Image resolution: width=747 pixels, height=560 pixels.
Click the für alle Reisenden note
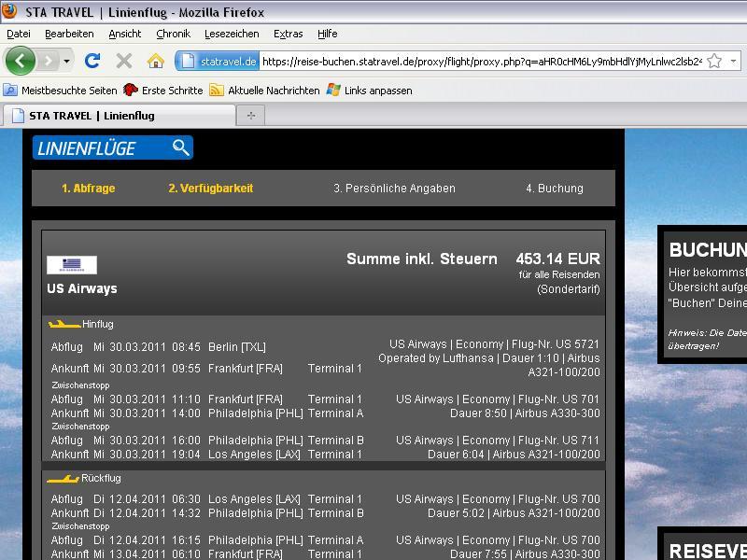[x=559, y=274]
